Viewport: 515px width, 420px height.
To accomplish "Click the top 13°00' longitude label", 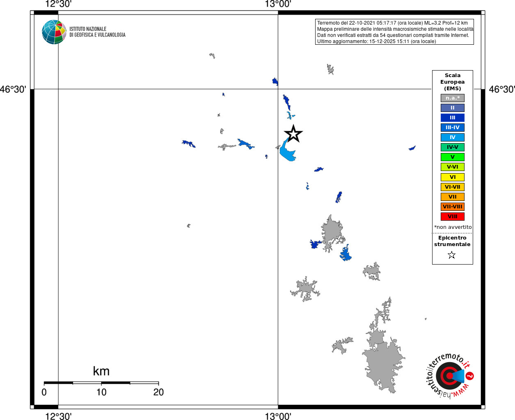I will coord(278,4).
